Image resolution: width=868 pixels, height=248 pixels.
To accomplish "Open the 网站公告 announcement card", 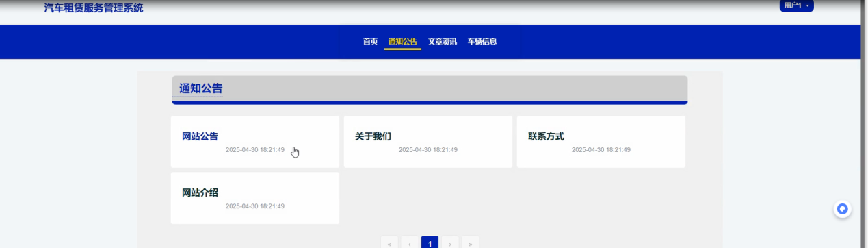I will tap(255, 142).
